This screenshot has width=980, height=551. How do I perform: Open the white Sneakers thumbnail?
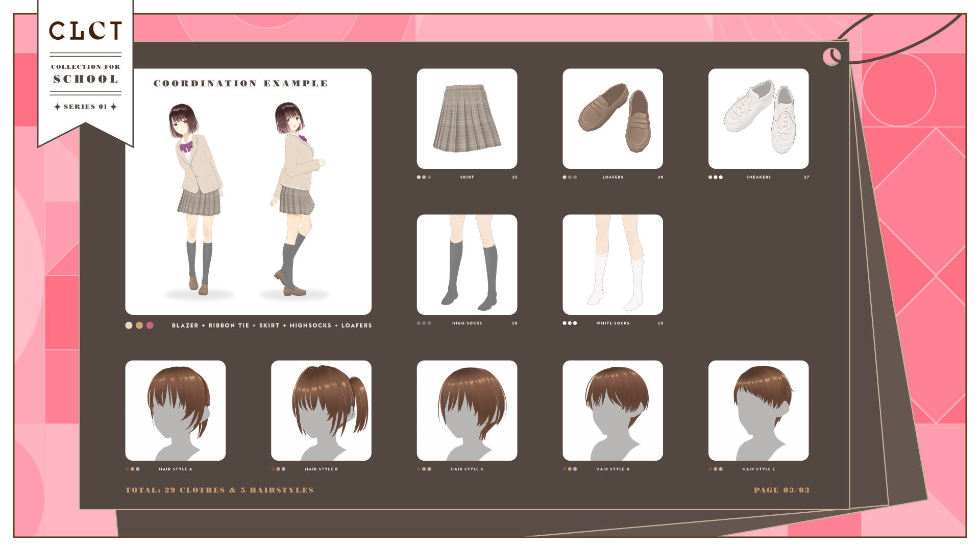758,118
